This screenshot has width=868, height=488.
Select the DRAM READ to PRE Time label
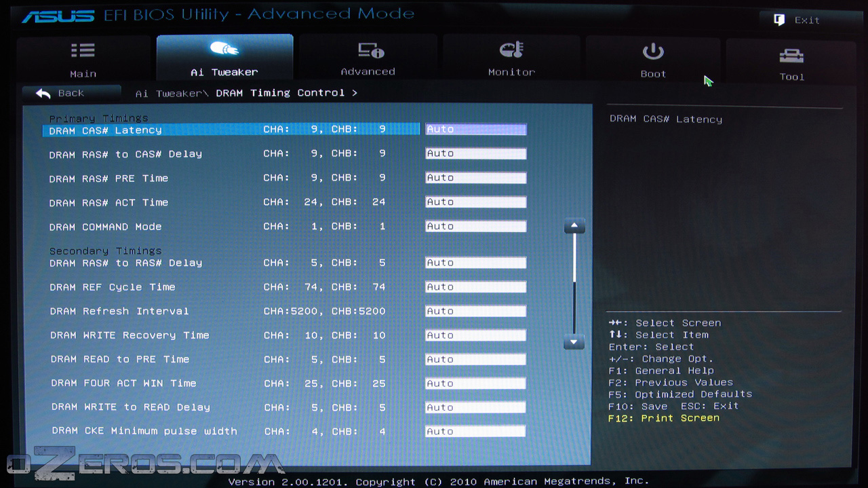pyautogui.click(x=120, y=359)
